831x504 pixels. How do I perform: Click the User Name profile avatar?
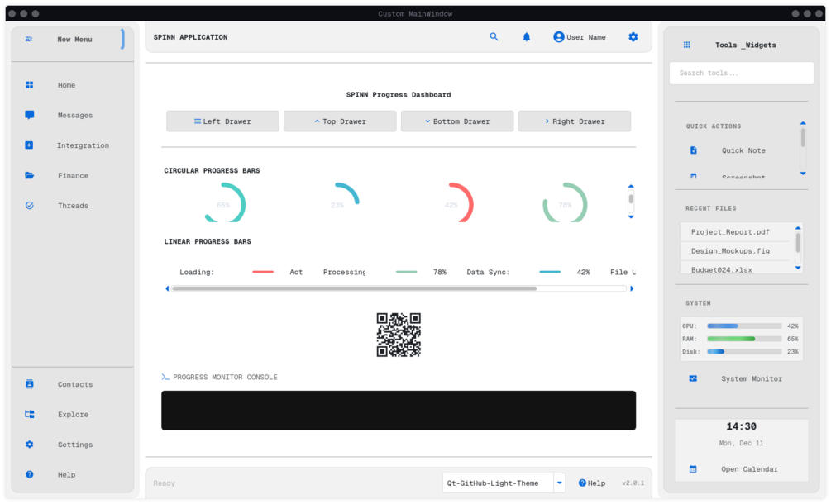pyautogui.click(x=559, y=37)
